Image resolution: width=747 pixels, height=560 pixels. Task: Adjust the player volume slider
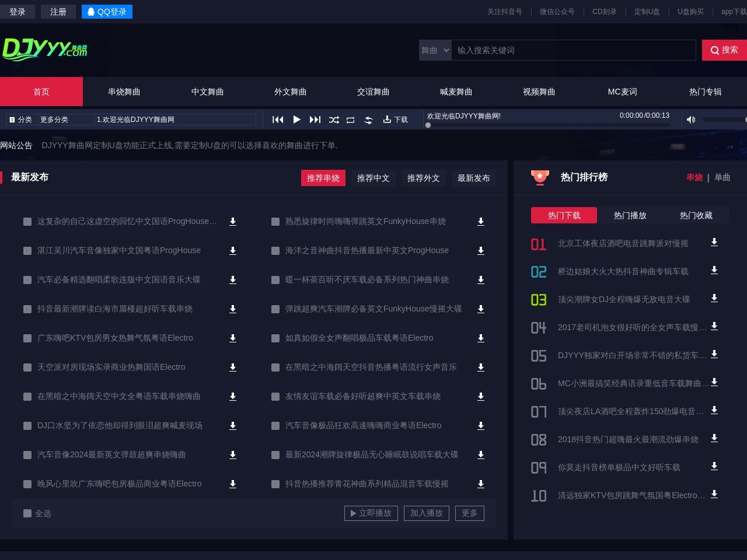pos(724,120)
